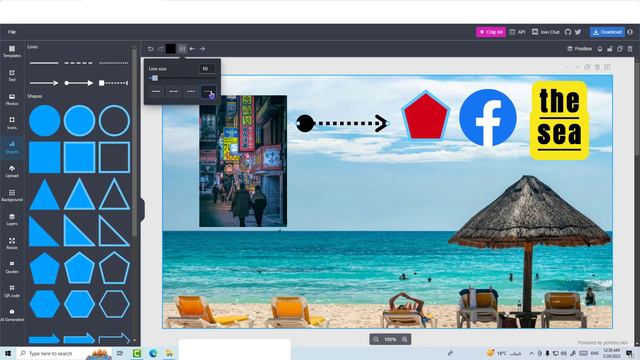Open the line end head selector
The image size is (640, 360).
tap(202, 49)
